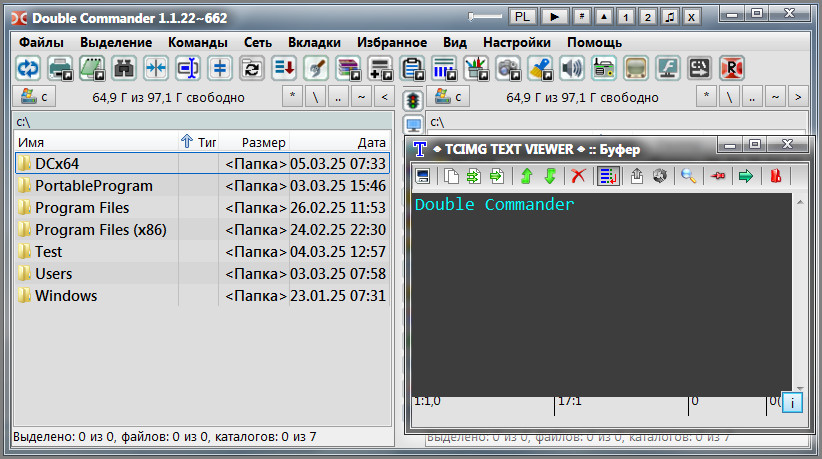The height and width of the screenshot is (459, 822).
Task: Adjust the volume slider in the title bar
Action: pos(485,17)
